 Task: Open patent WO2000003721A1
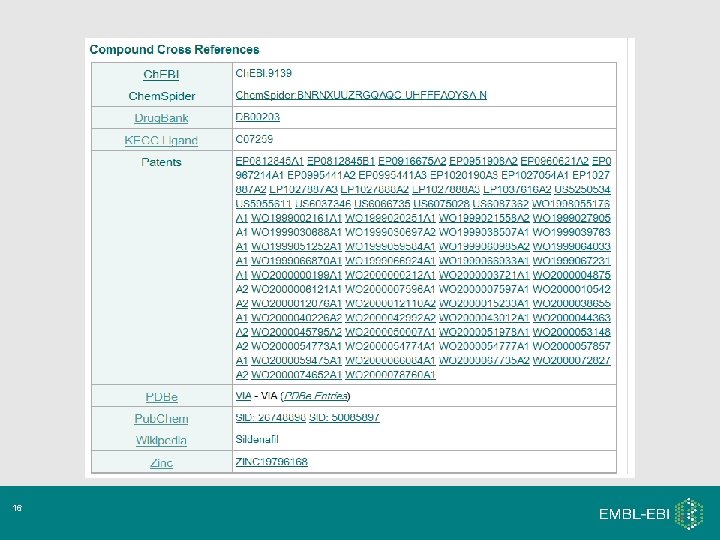point(484,275)
